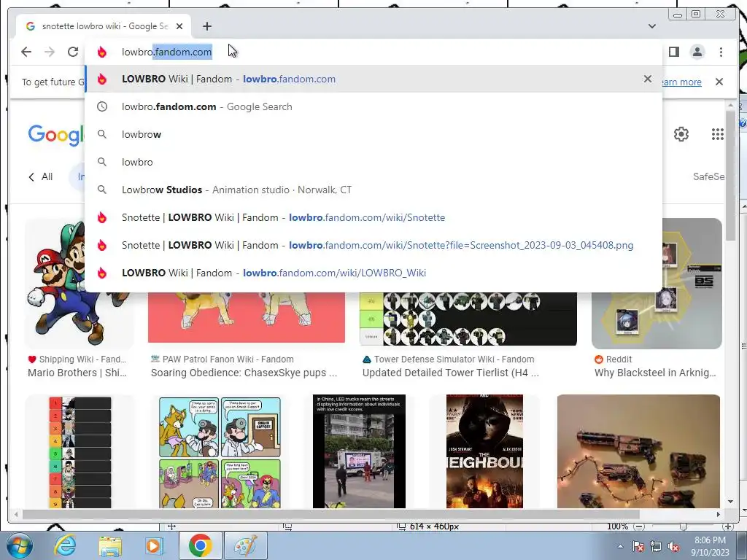The width and height of the screenshot is (747, 560).
Task: Open the Mario Brothers image thumbnail
Action: (x=79, y=284)
